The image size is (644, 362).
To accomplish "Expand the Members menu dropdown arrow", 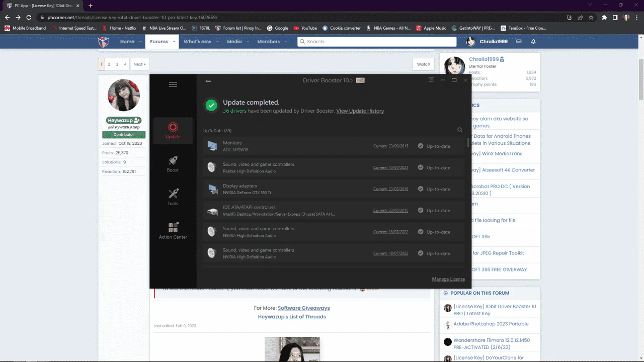I will click(x=285, y=42).
